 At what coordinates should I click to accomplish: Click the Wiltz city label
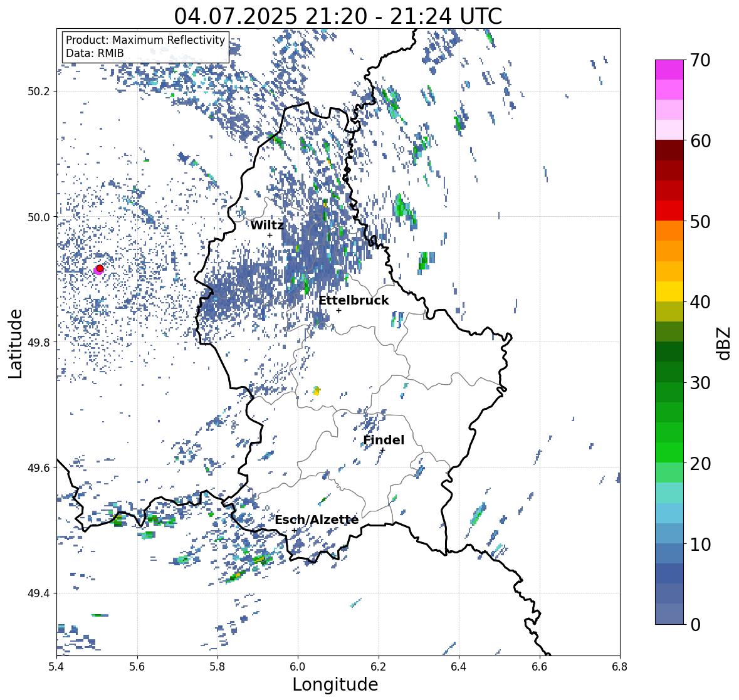coord(267,225)
